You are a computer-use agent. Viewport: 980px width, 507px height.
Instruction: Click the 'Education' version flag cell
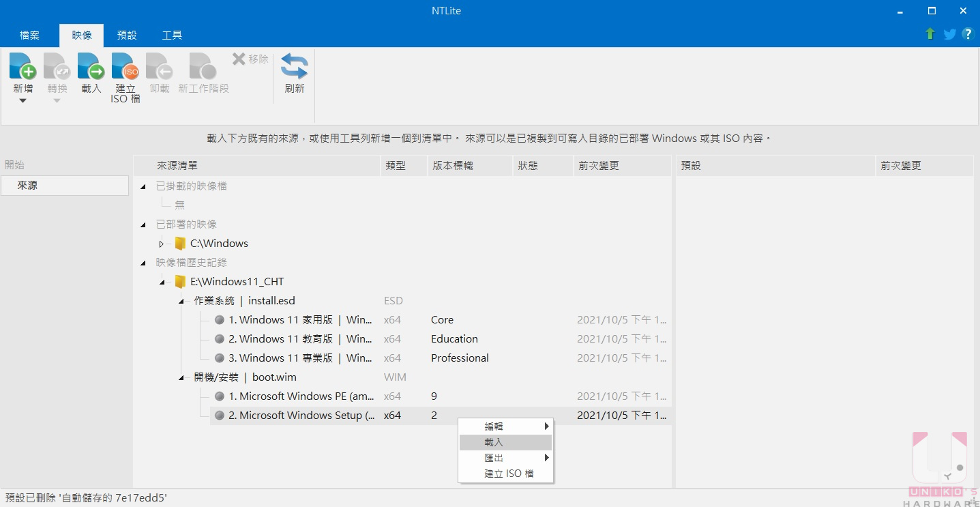(x=454, y=339)
